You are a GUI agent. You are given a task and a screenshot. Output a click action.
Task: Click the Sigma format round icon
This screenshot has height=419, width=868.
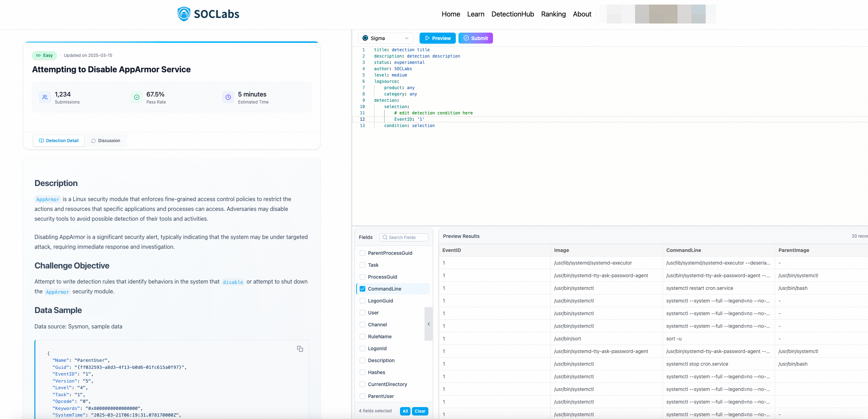click(365, 38)
